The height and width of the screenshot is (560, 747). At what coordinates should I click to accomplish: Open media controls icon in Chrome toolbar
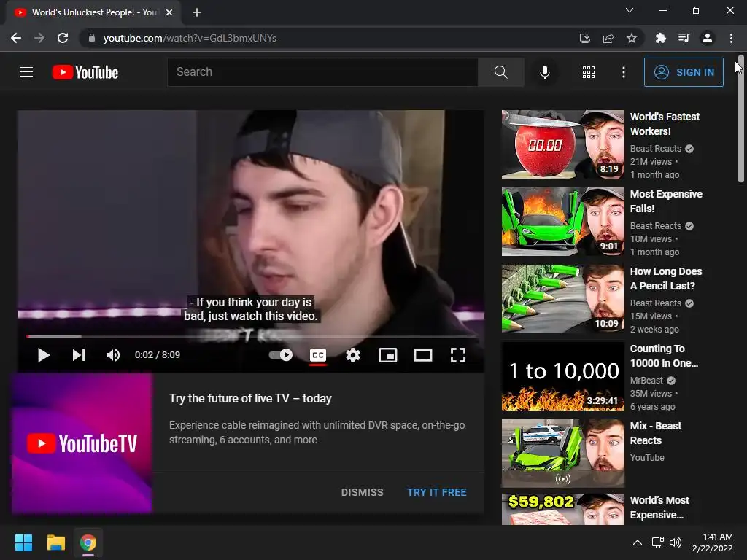pos(684,38)
